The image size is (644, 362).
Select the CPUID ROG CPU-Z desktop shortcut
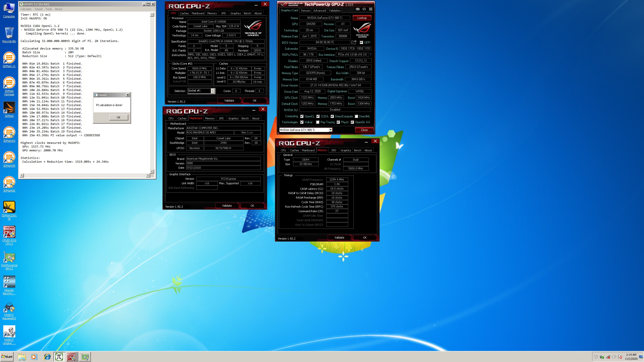coord(9,235)
